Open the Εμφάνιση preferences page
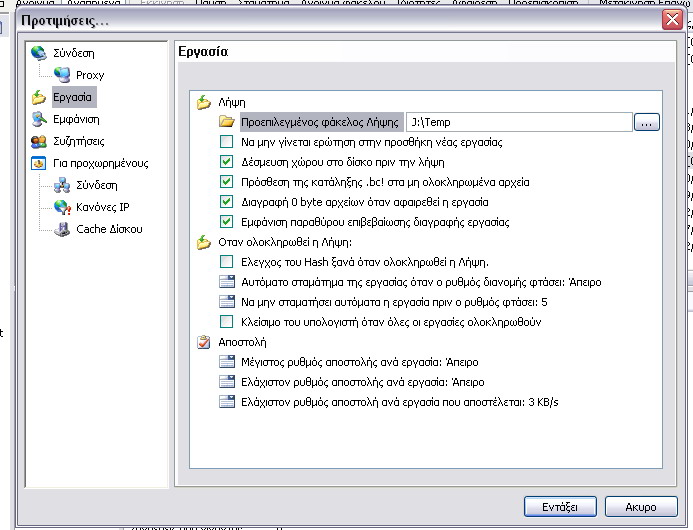 click(x=76, y=119)
